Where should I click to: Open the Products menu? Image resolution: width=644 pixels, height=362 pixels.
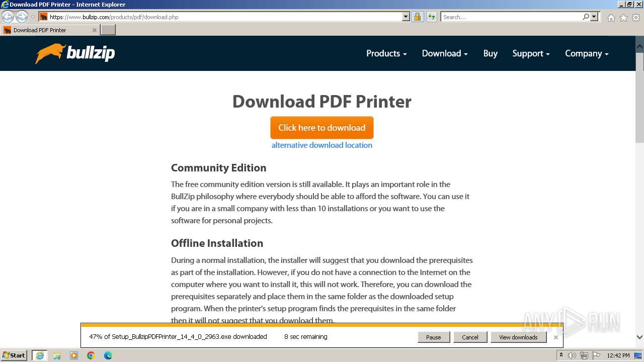tap(386, 53)
